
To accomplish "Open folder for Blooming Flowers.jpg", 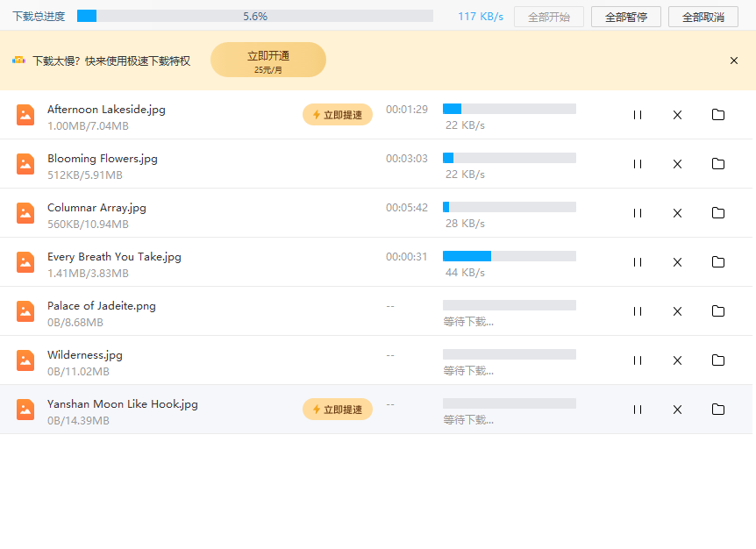I will (x=718, y=164).
